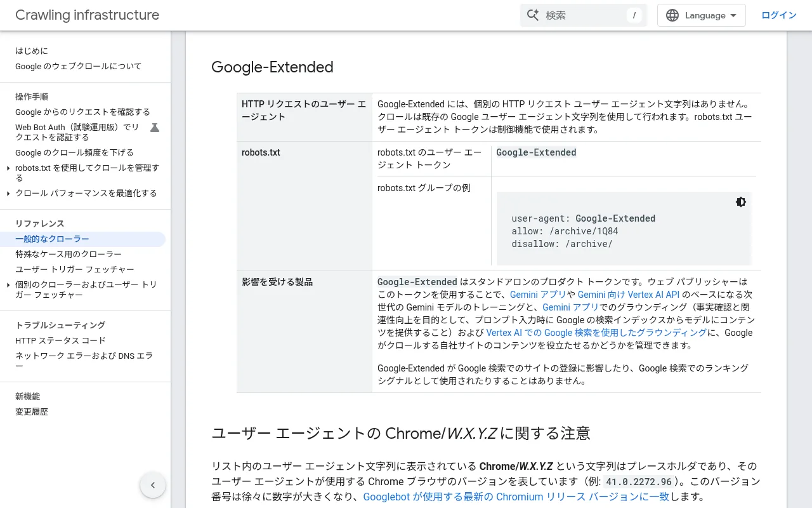Open Web Bot Auth（試験運用版）page
812x508 pixels.
[x=77, y=132]
